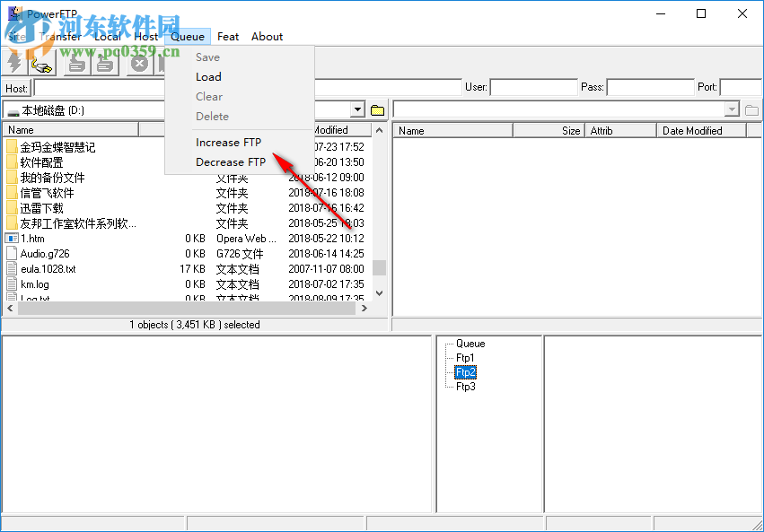The width and height of the screenshot is (764, 532).
Task: Choose Load from the Queue menu
Action: [x=208, y=76]
